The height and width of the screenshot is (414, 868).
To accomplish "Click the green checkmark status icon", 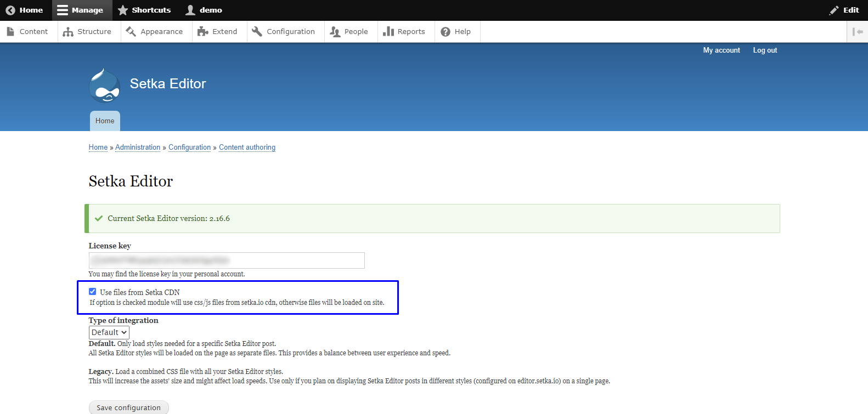I will click(99, 218).
